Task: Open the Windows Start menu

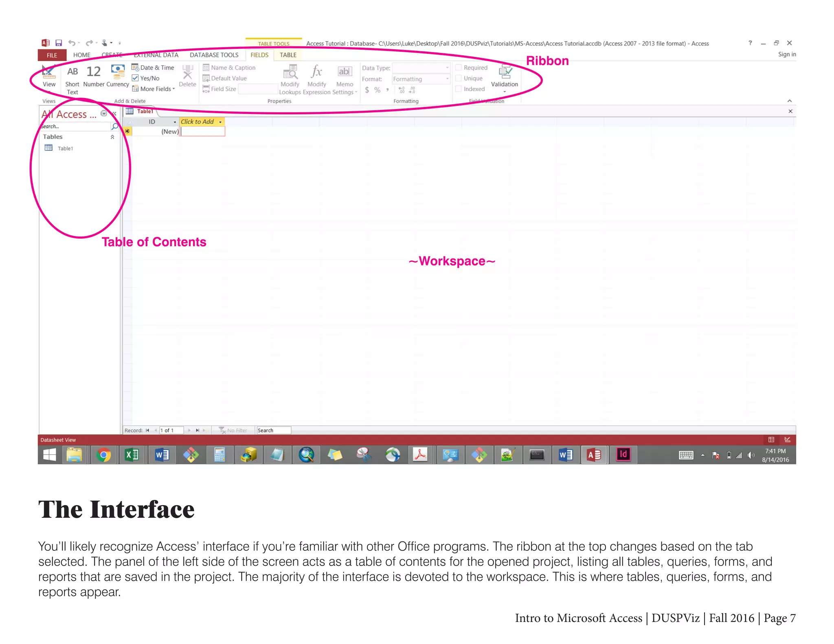Action: [x=50, y=455]
